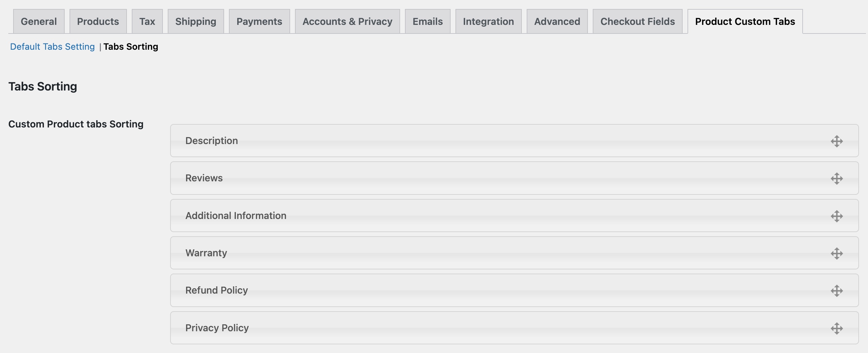Open the Default Tabs Setting link
868x353 pixels.
point(52,46)
